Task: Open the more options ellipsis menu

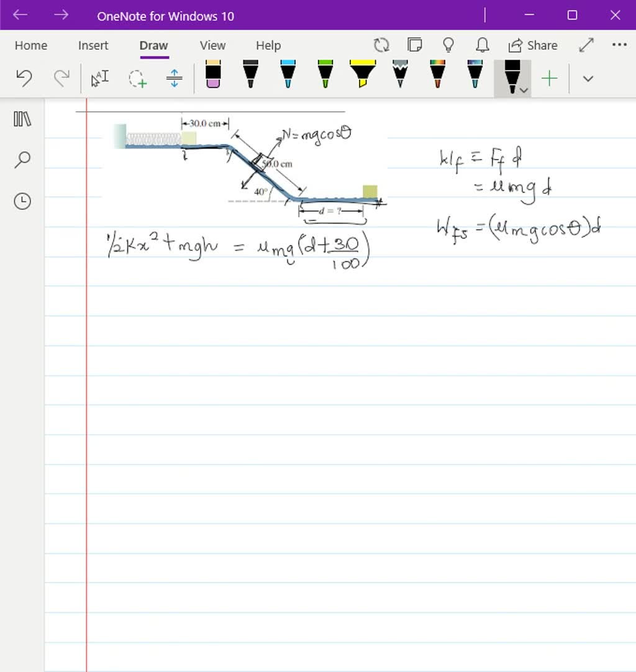Action: pos(619,45)
